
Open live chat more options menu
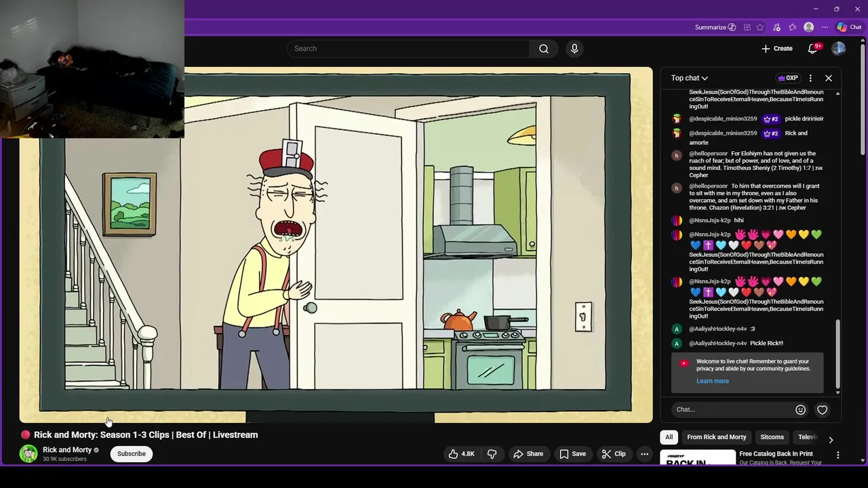point(810,78)
